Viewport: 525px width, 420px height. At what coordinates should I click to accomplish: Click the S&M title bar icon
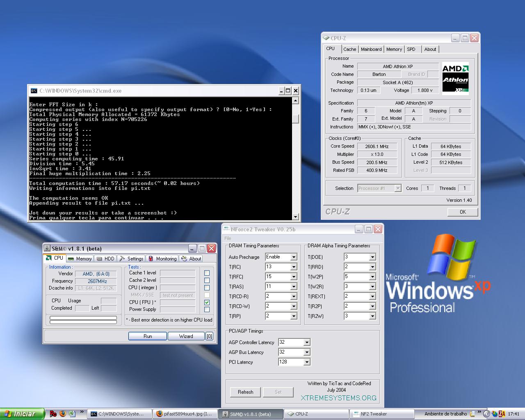tap(47, 249)
